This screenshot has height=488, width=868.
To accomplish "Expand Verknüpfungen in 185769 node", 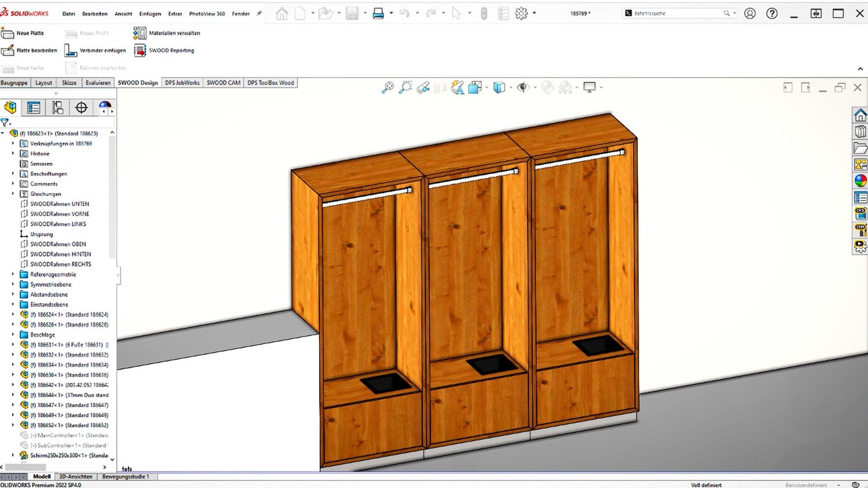I will [13, 143].
